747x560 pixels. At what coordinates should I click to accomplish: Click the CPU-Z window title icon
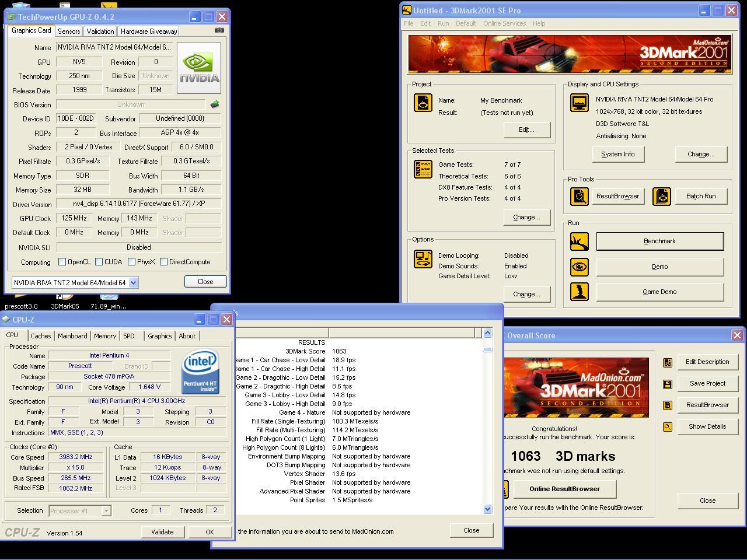click(x=6, y=319)
